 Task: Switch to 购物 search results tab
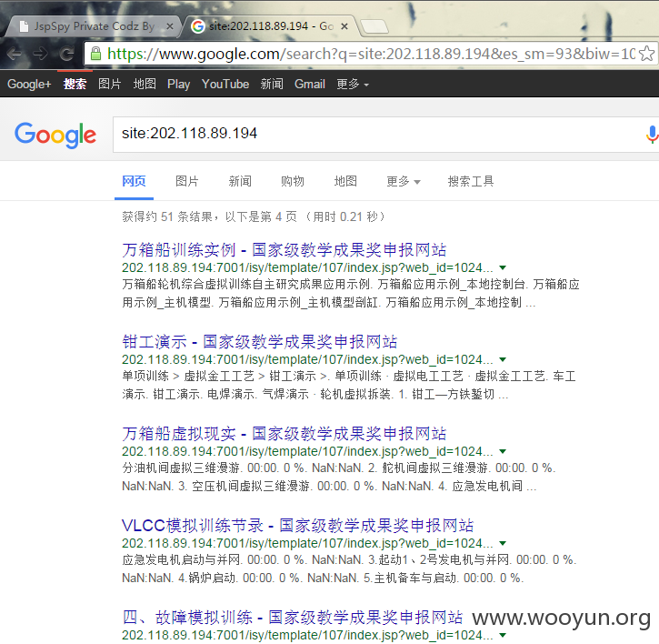coord(293,181)
